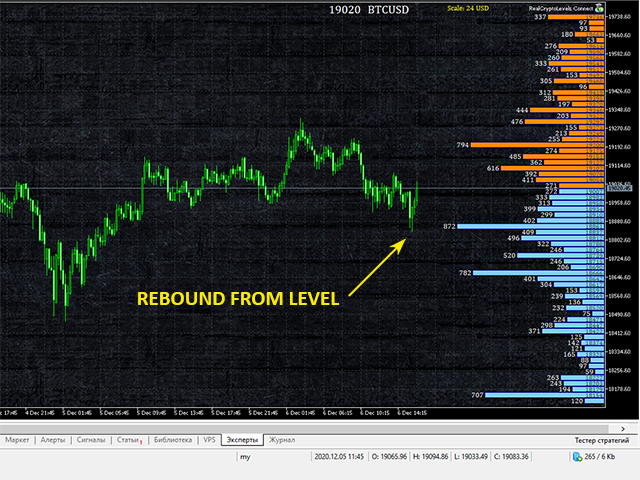Click the current price marker on price axis
The image size is (640, 480).
[x=619, y=188]
